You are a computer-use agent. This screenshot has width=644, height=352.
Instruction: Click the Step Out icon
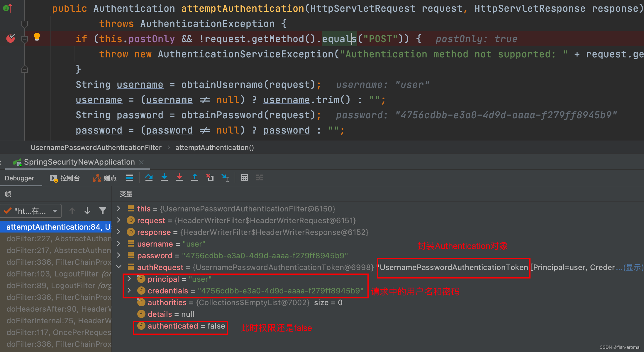point(195,177)
